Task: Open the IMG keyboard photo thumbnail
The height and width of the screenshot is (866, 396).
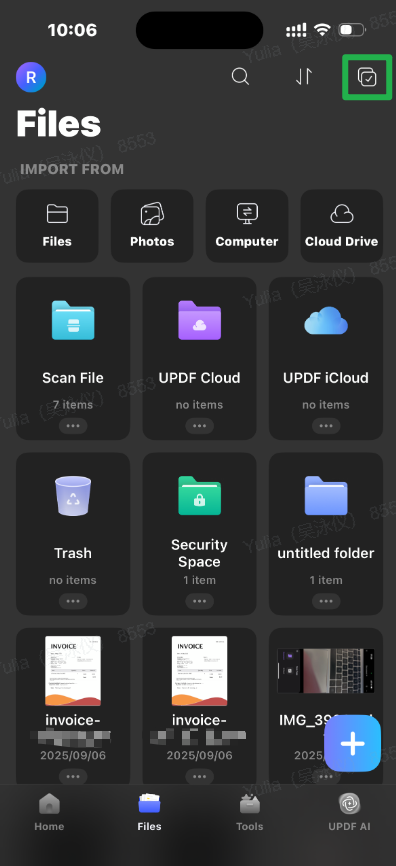Action: tap(326, 670)
